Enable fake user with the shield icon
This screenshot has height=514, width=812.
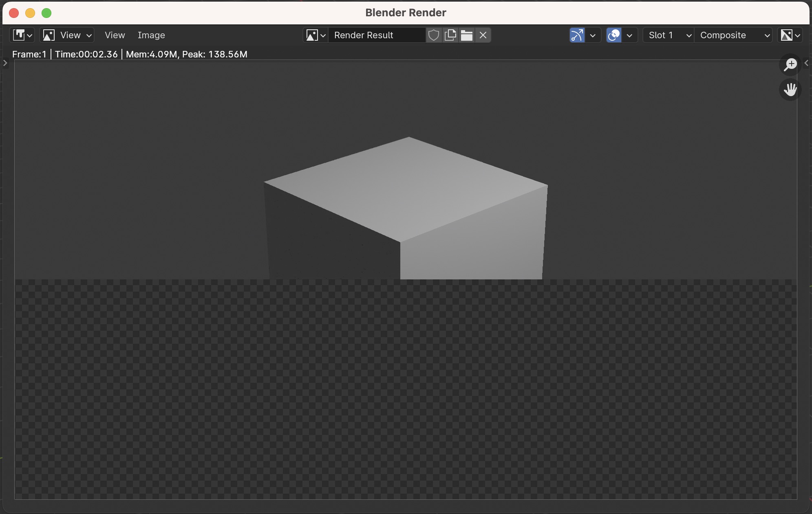coord(433,35)
